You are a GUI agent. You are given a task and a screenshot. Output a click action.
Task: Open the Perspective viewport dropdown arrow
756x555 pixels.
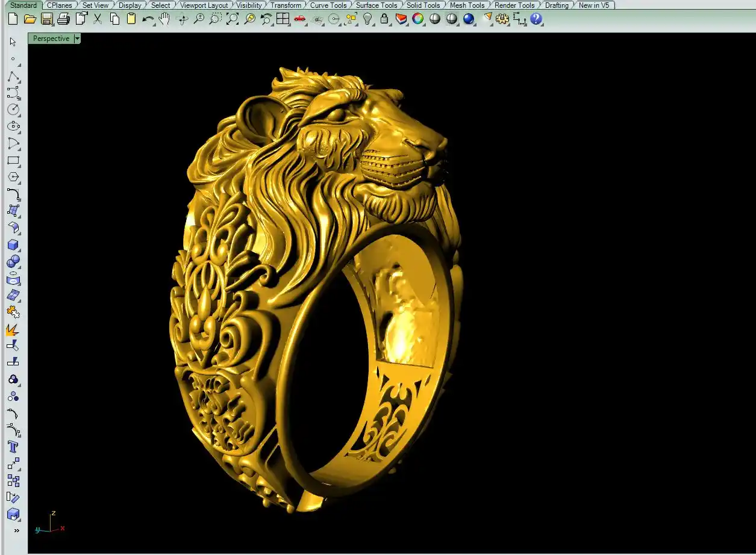click(77, 39)
